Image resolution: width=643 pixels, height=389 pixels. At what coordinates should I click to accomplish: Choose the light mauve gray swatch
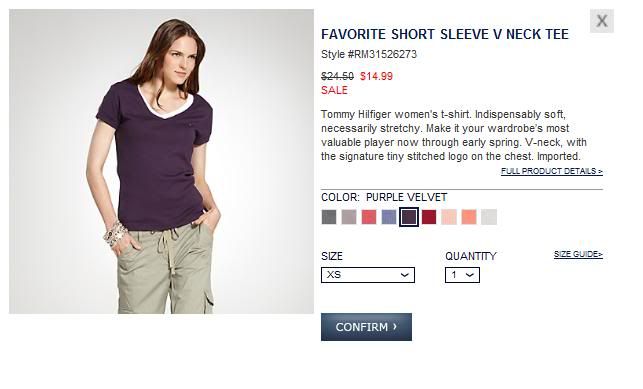pyautogui.click(x=349, y=217)
